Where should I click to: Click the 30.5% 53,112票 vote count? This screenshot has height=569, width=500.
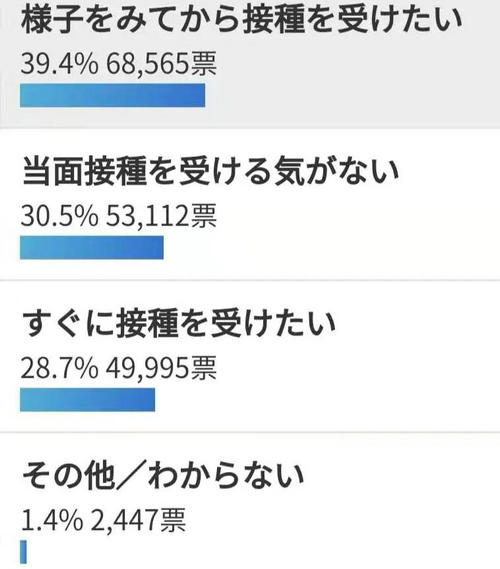coord(119,216)
